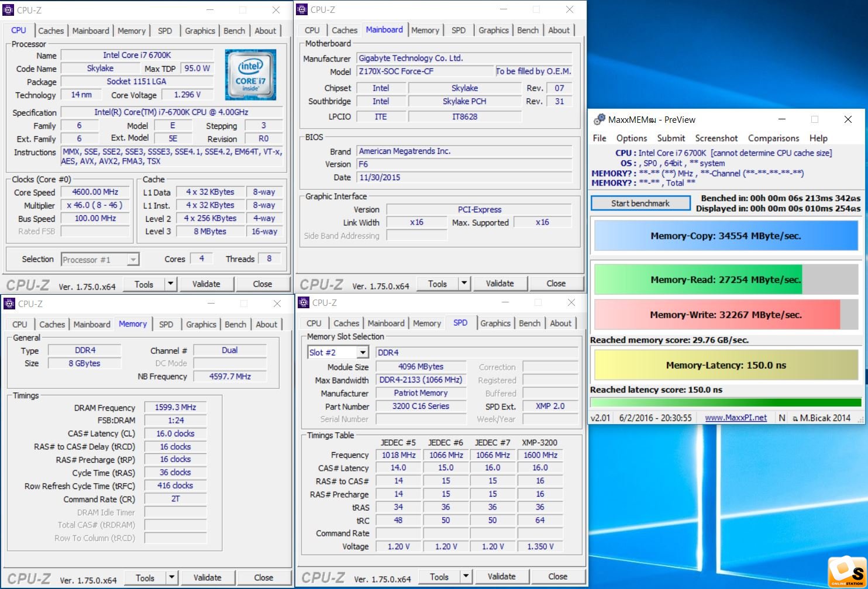
Task: Open MaxxMEM Options menu
Action: point(632,139)
